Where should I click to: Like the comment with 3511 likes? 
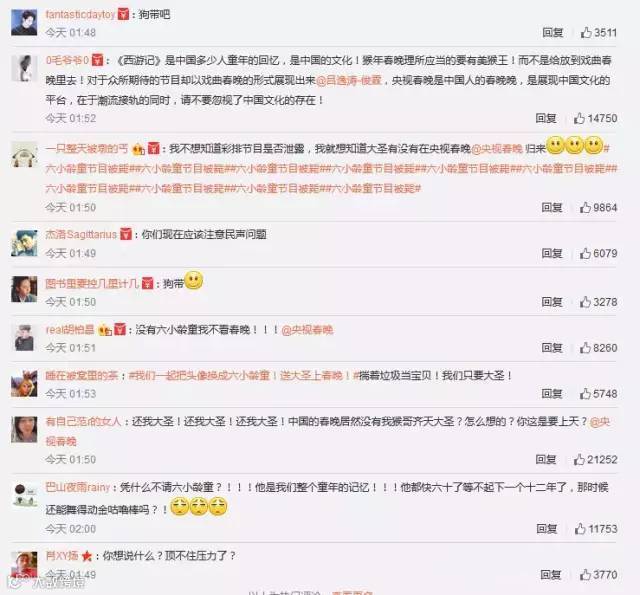586,32
